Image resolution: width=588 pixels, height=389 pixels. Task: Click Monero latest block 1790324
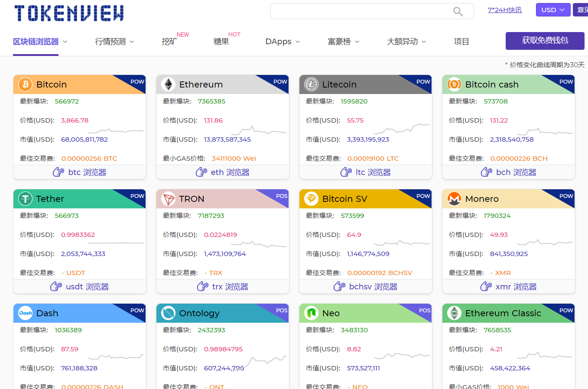point(497,216)
